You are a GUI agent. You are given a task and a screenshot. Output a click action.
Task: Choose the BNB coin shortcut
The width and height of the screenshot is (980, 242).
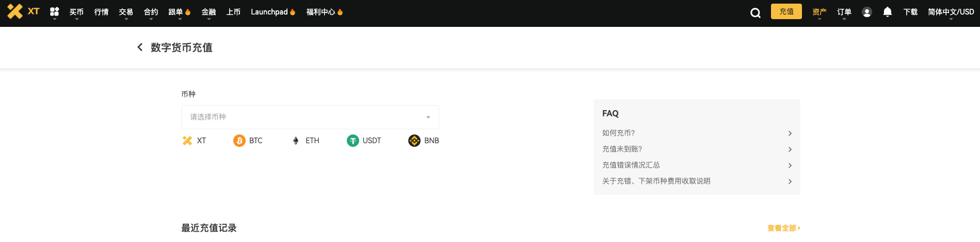[x=424, y=141]
